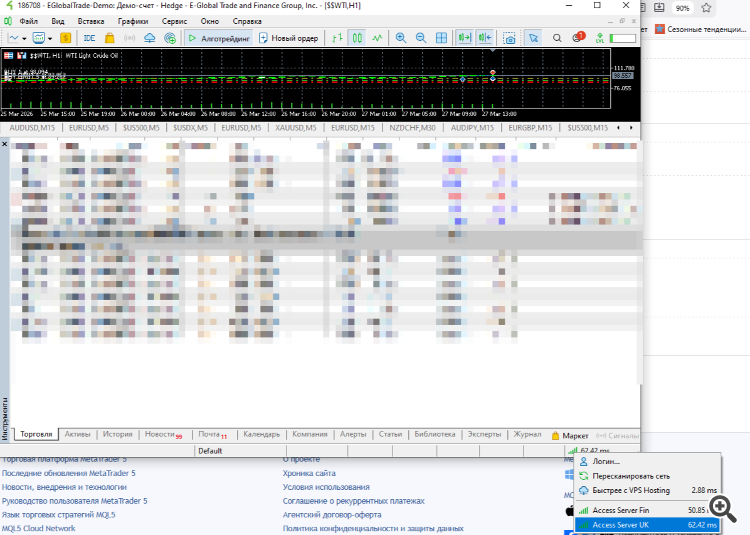The image size is (750, 535).
Task: Click the search magnifier in toolbar
Action: tap(558, 38)
